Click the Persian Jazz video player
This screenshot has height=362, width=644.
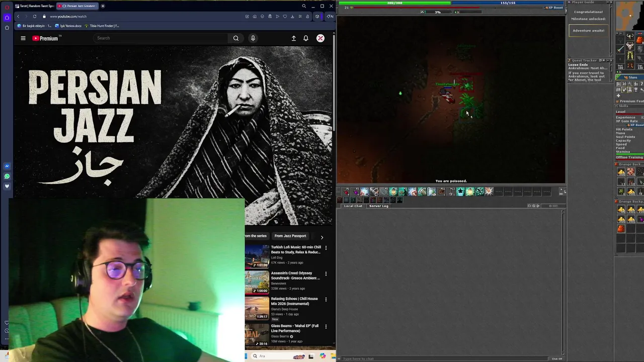click(x=174, y=136)
